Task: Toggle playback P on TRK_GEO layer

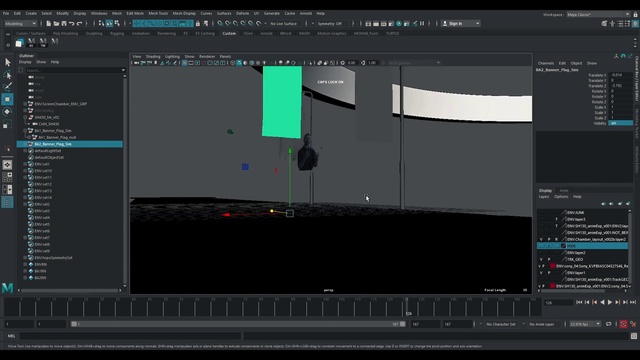Action: 549,260
